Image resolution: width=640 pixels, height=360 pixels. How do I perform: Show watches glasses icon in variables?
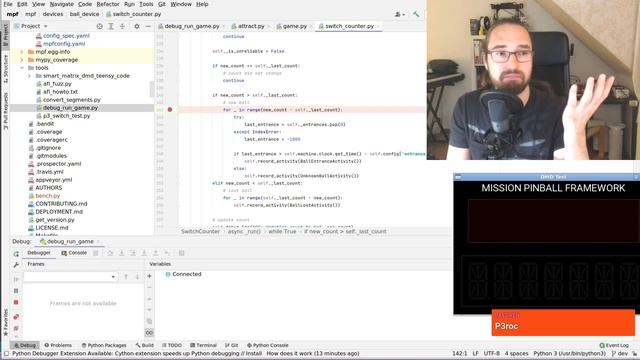149,333
